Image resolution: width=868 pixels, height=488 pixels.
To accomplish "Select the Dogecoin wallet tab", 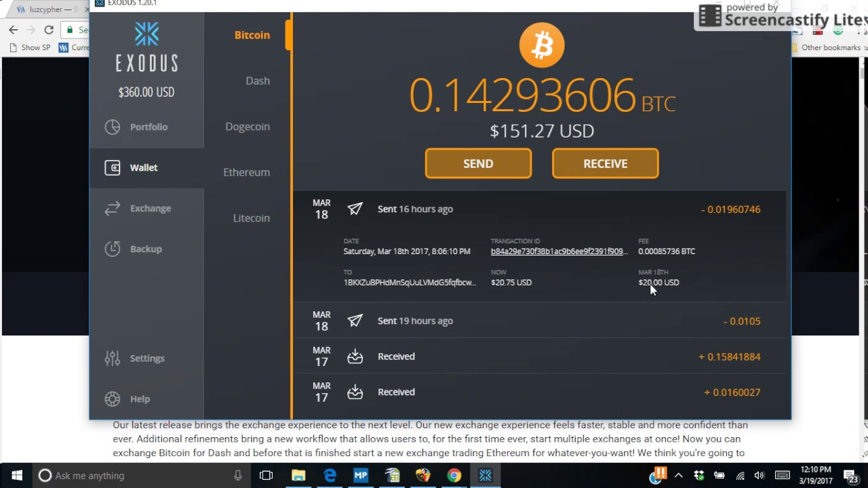I will (248, 127).
